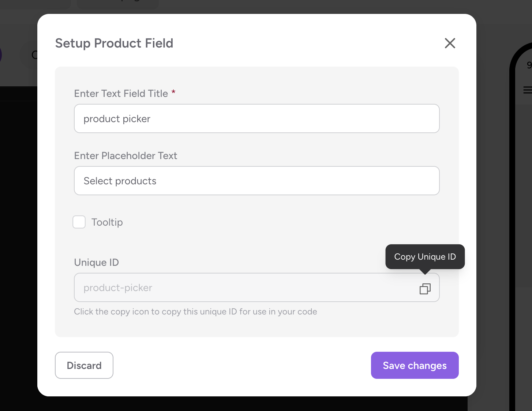Click the red required asterisk next to the title label
This screenshot has height=411, width=532.
pos(173,92)
